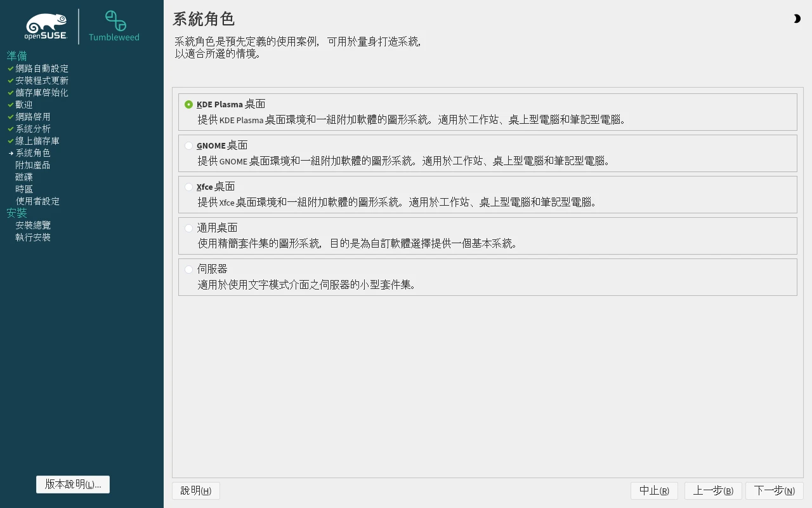Screen dimensions: 812x508
Task: Click the Tumbleweed logo
Action: [114, 26]
